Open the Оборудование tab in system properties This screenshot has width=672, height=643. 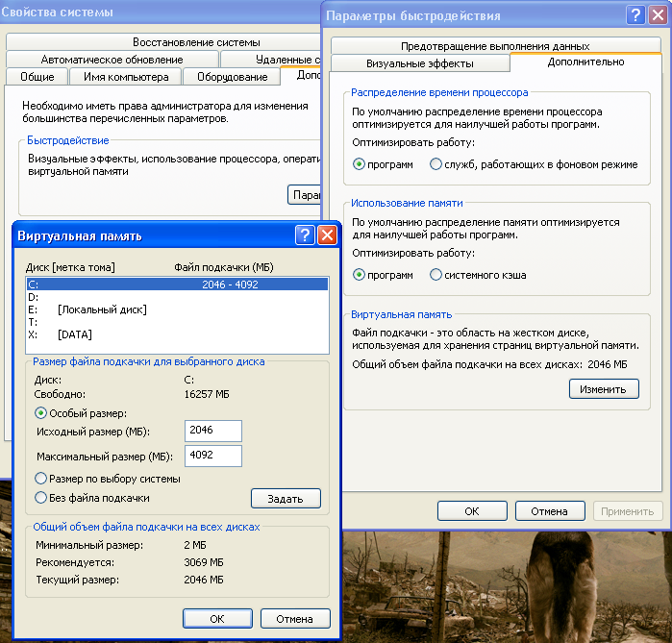pos(232,77)
